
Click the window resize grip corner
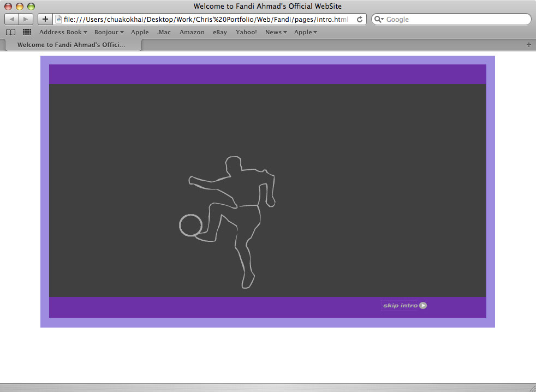532,388
